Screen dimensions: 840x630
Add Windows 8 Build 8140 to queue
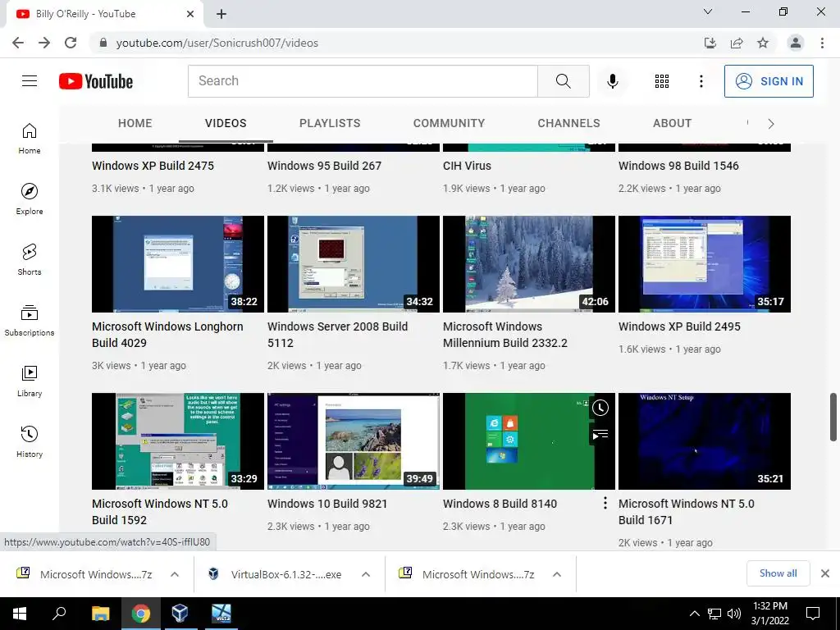click(600, 435)
